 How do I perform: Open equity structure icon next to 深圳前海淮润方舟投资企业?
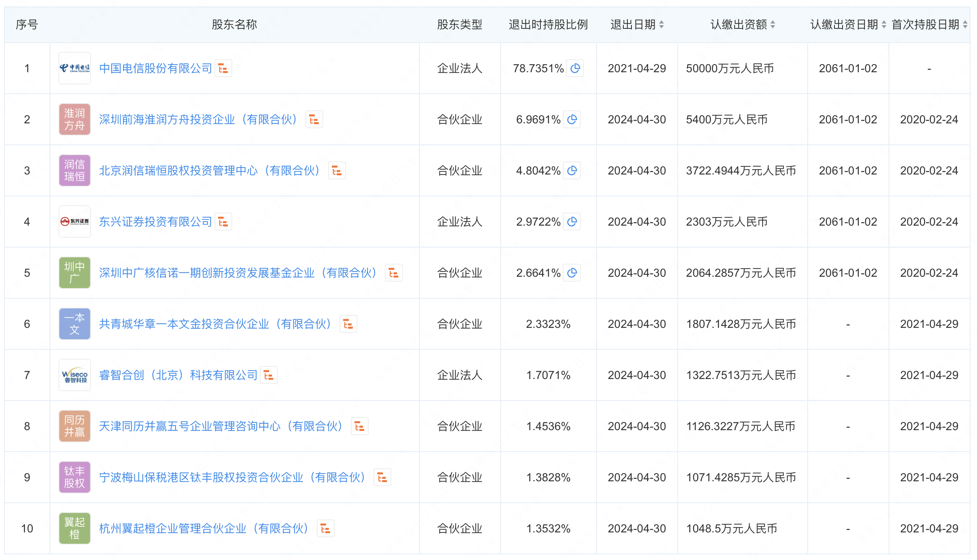[314, 119]
